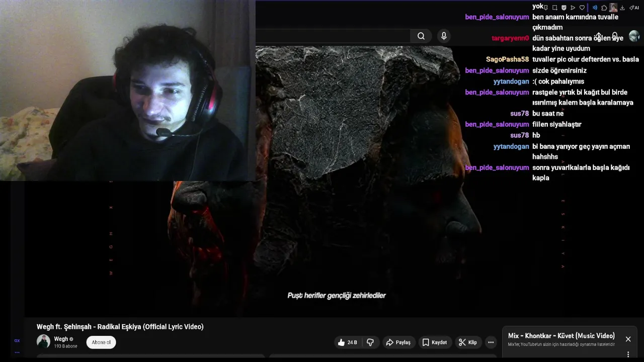Like the video with thumbs up
This screenshot has height=362, width=644.
click(x=347, y=342)
